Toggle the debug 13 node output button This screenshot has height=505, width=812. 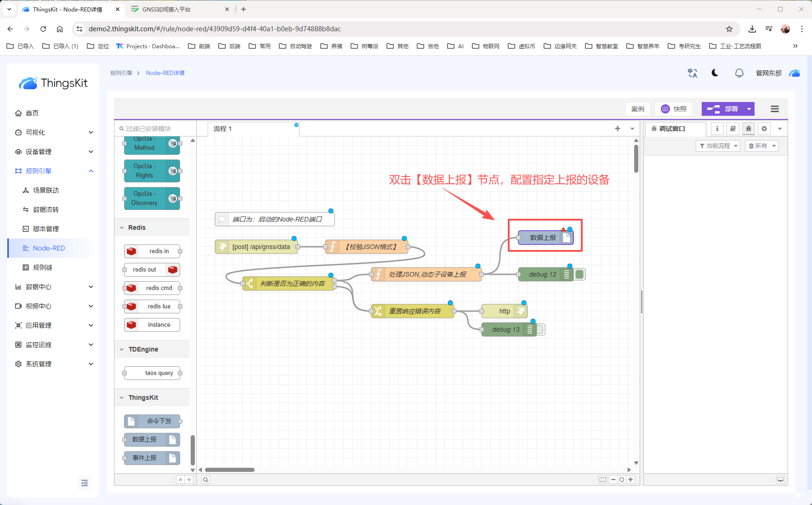pyautogui.click(x=541, y=329)
